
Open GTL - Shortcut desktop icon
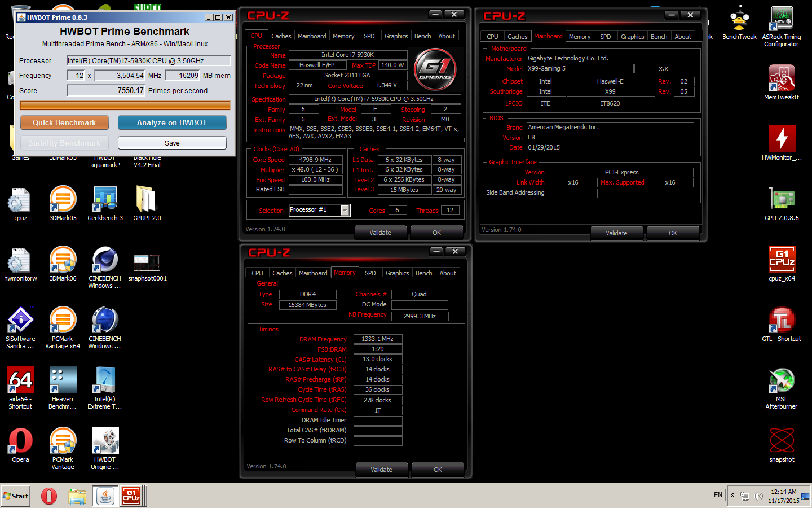[782, 324]
